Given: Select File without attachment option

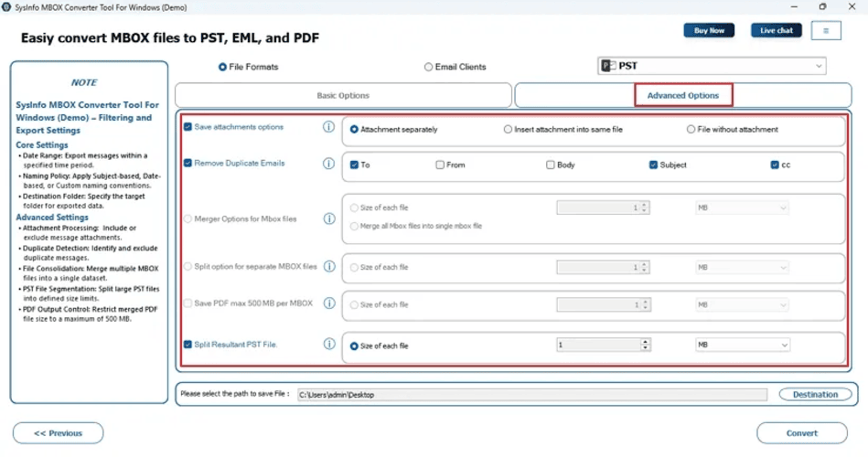Looking at the screenshot, I should click(691, 130).
